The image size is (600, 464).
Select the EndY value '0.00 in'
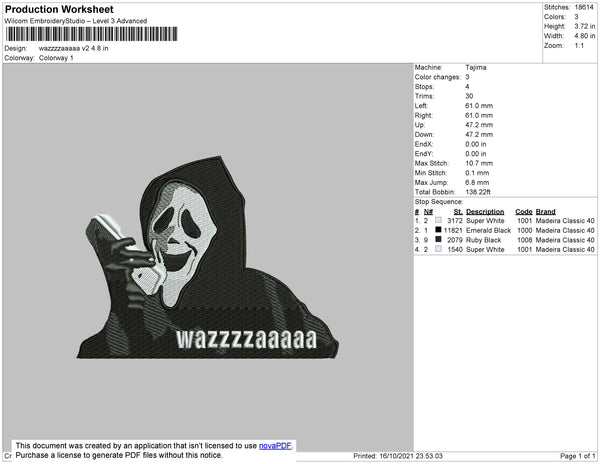click(x=476, y=154)
